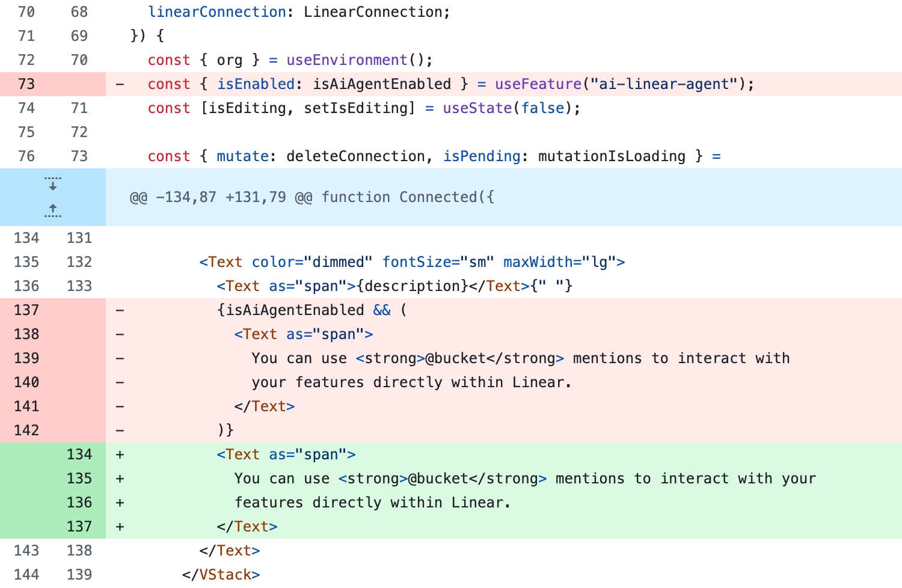Expand hidden lines upward in the diff
This screenshot has width=902, height=588.
[x=53, y=210]
